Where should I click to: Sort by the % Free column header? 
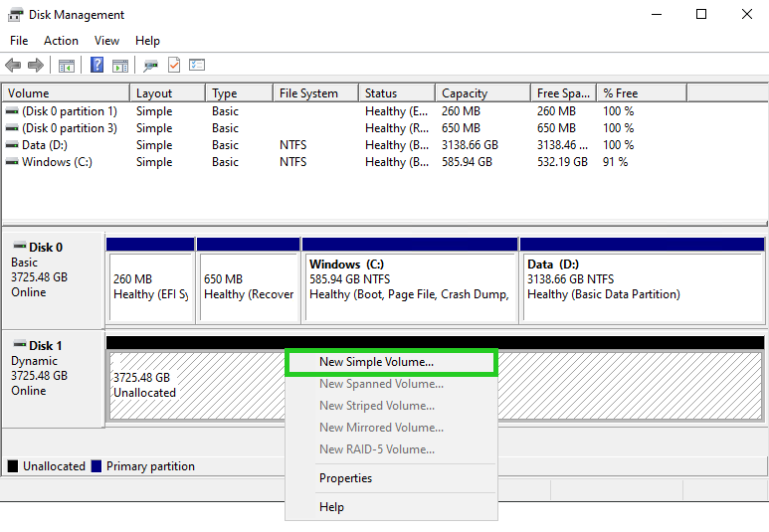[x=642, y=93]
